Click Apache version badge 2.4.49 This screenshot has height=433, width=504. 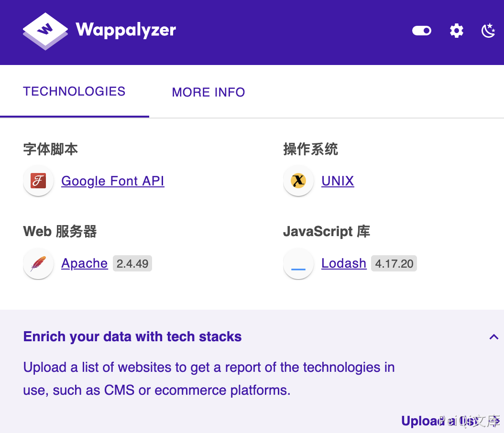tap(132, 264)
